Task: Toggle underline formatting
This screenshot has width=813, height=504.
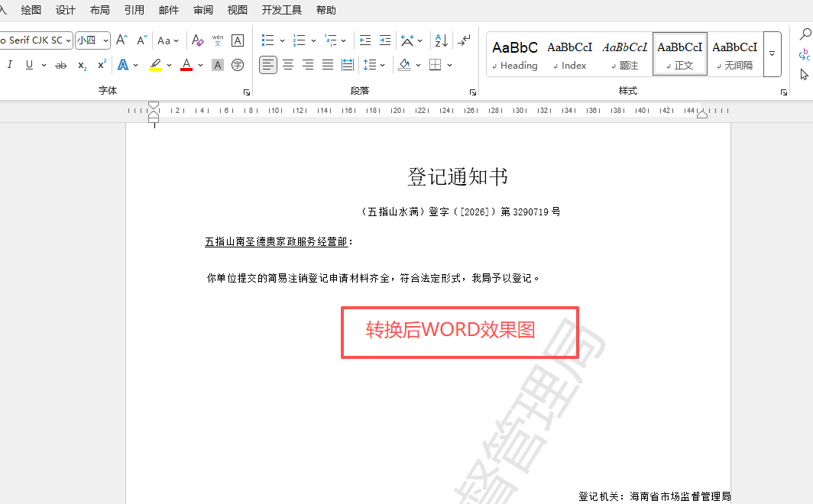Action: point(30,65)
